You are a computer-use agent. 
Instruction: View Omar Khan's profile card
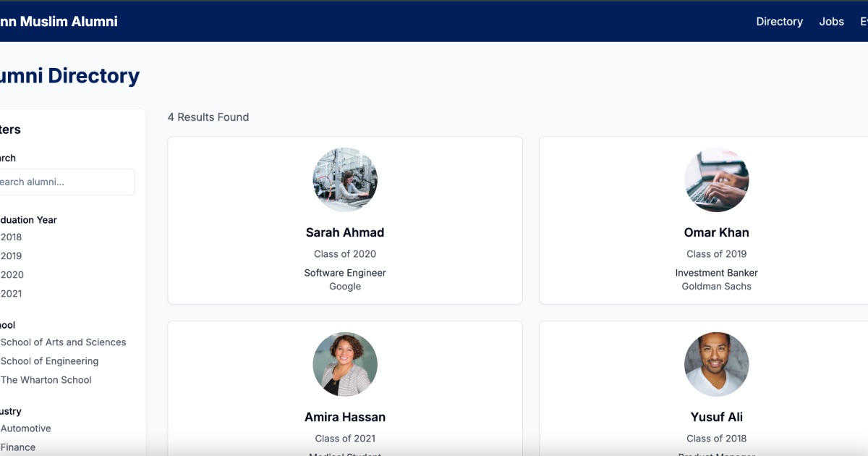click(717, 221)
